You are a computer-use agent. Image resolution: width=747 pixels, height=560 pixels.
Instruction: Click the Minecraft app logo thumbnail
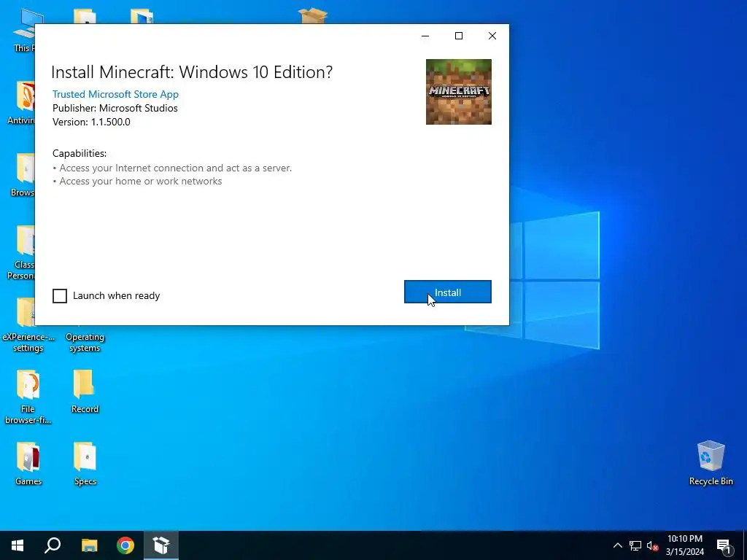(458, 92)
